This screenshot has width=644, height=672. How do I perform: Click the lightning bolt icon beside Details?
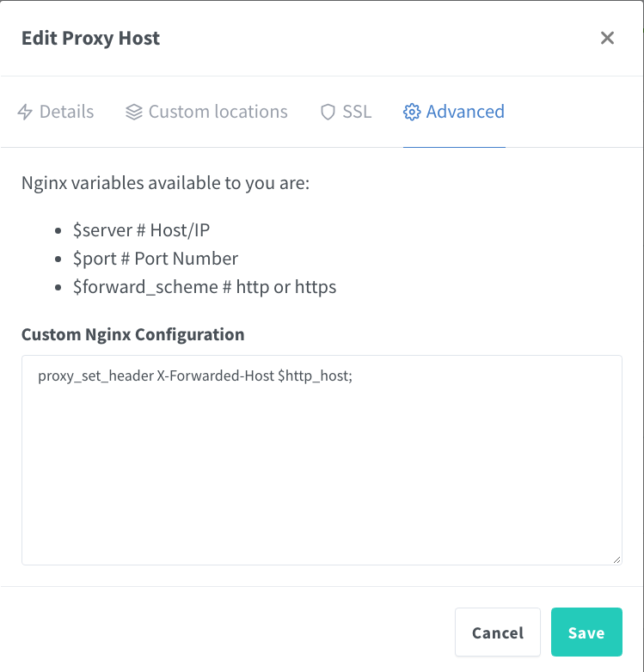[25, 112]
